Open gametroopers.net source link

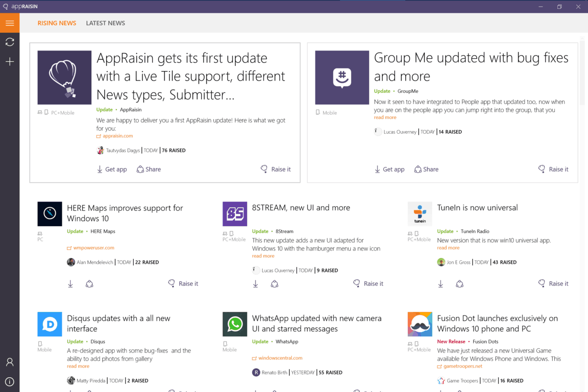click(460, 366)
